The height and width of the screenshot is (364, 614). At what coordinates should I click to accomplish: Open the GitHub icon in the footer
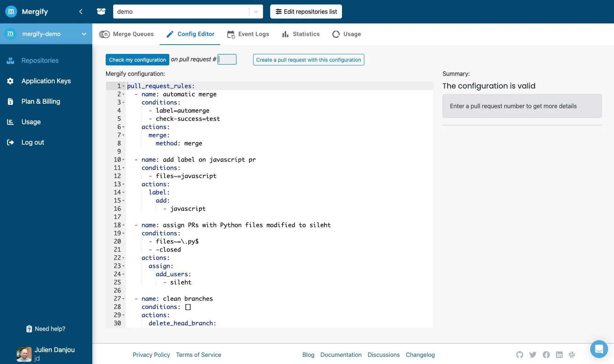[x=520, y=355]
